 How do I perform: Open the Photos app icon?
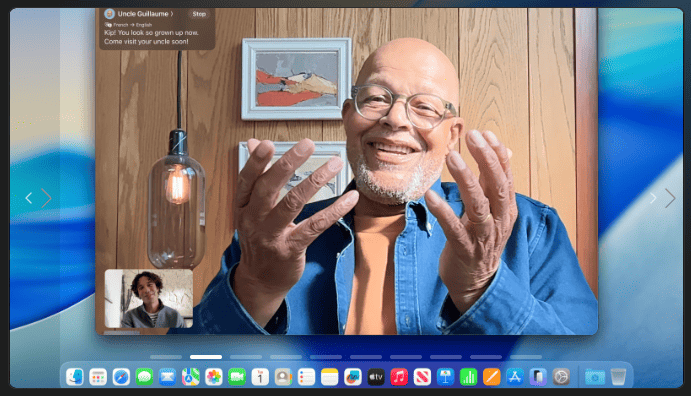tap(214, 377)
